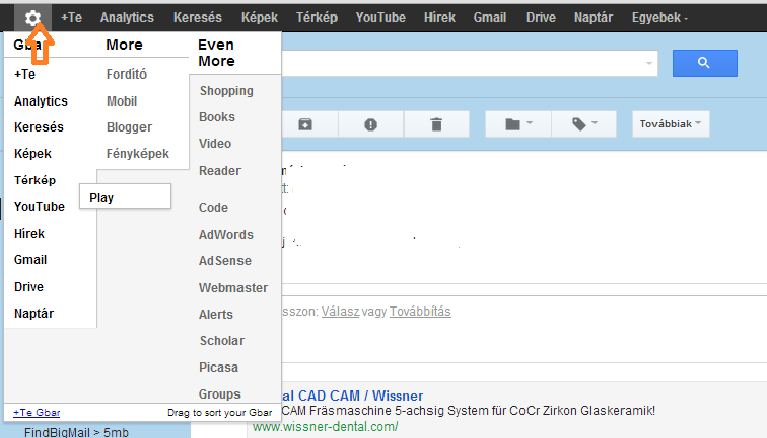Viewport: 767px width, 438px height.
Task: Select Térkép in the Gbar column
Action: point(35,180)
